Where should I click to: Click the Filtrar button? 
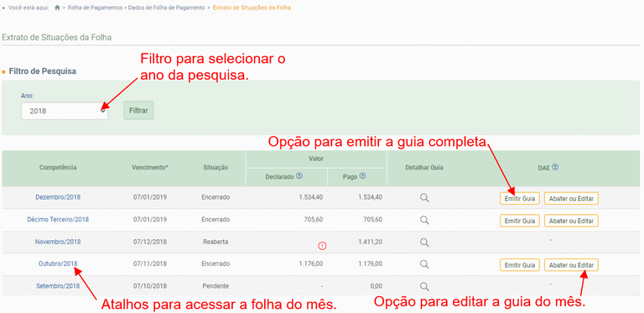138,111
